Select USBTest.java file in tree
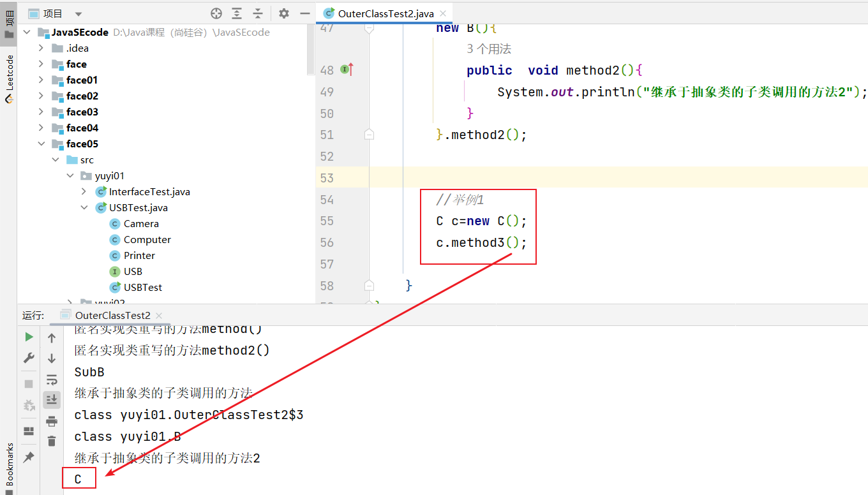Image resolution: width=868 pixels, height=495 pixels. click(138, 207)
